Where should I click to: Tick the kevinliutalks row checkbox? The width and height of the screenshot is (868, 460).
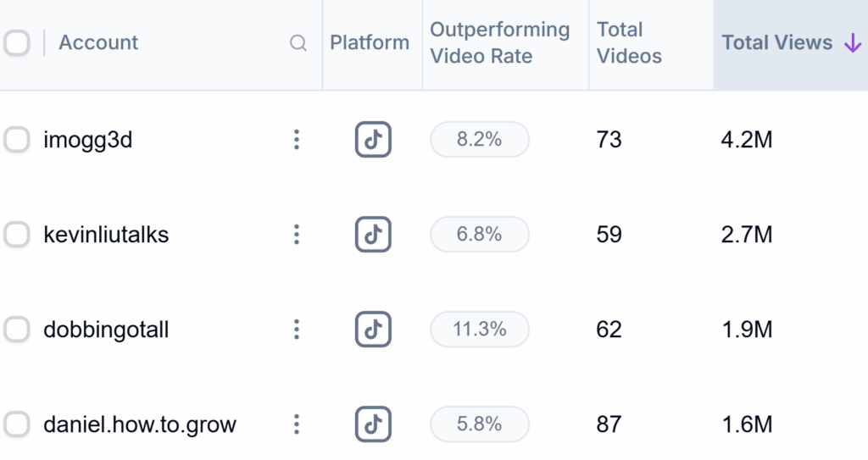pyautogui.click(x=17, y=235)
